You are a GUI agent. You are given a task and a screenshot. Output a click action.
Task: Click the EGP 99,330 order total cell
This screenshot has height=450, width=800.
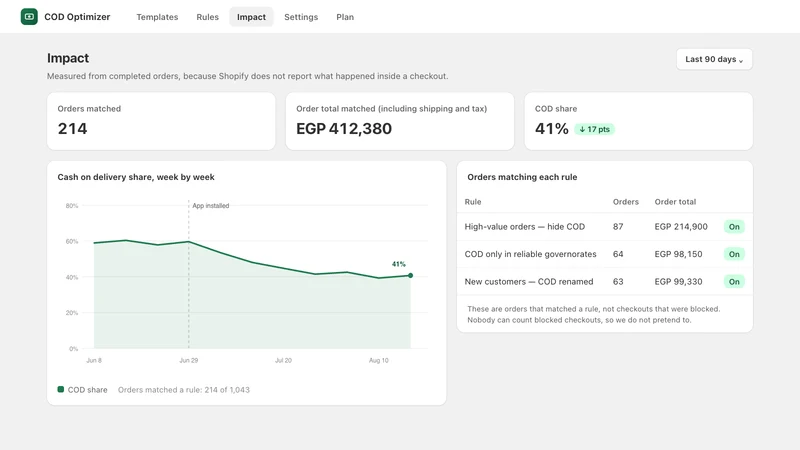pos(679,282)
